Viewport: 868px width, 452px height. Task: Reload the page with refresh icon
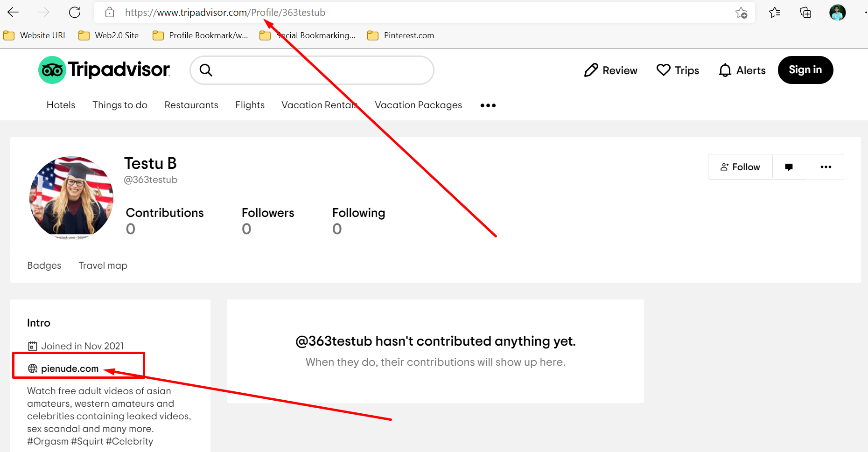[x=75, y=13]
